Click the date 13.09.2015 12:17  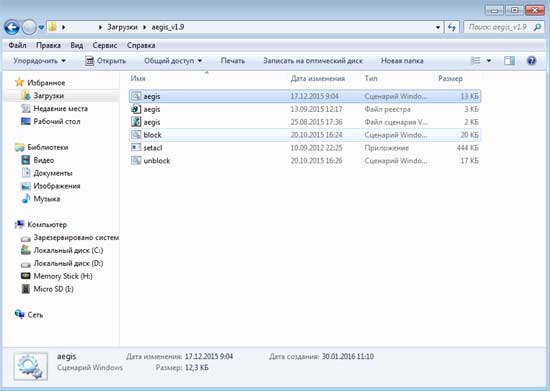(316, 109)
